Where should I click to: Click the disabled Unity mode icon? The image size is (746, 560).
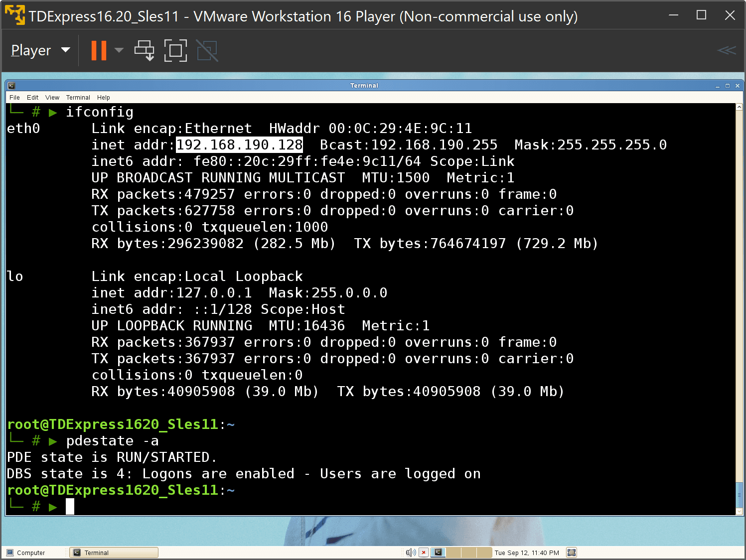[x=207, y=50]
